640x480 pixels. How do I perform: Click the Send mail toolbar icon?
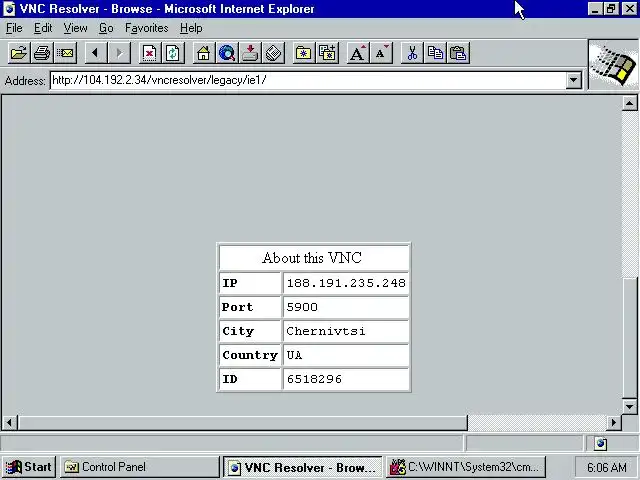[x=65, y=53]
